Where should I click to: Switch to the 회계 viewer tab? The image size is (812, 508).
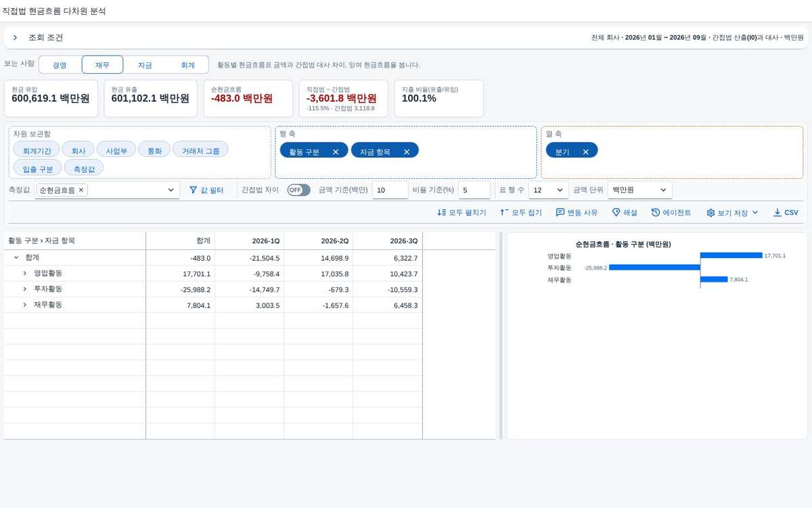187,65
